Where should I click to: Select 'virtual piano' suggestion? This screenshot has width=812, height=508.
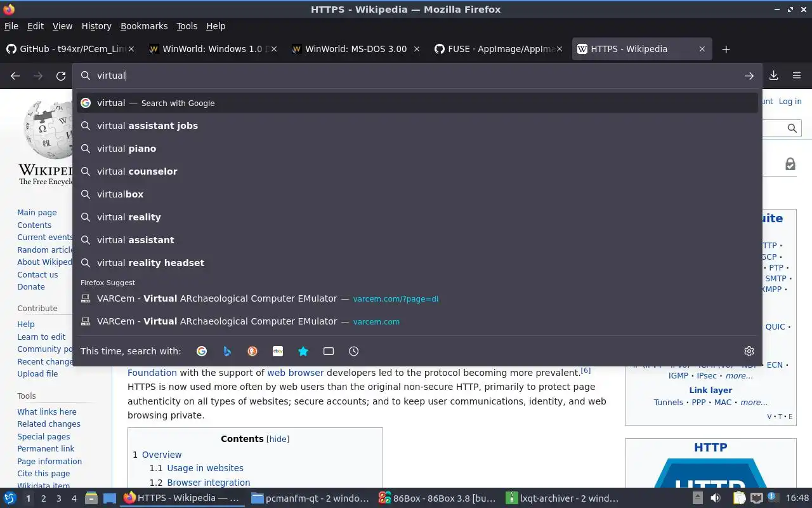pos(417,149)
